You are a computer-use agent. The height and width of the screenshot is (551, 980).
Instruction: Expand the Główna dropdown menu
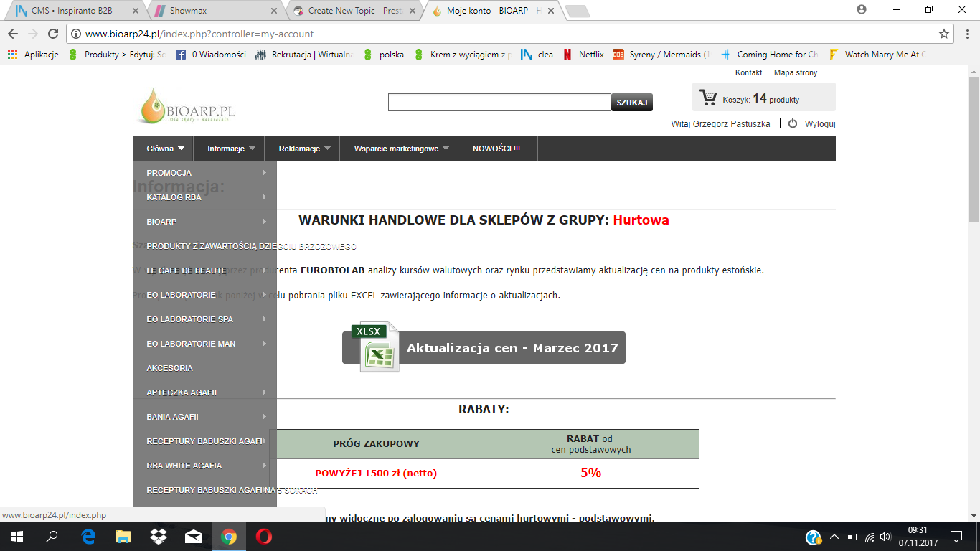pyautogui.click(x=165, y=149)
